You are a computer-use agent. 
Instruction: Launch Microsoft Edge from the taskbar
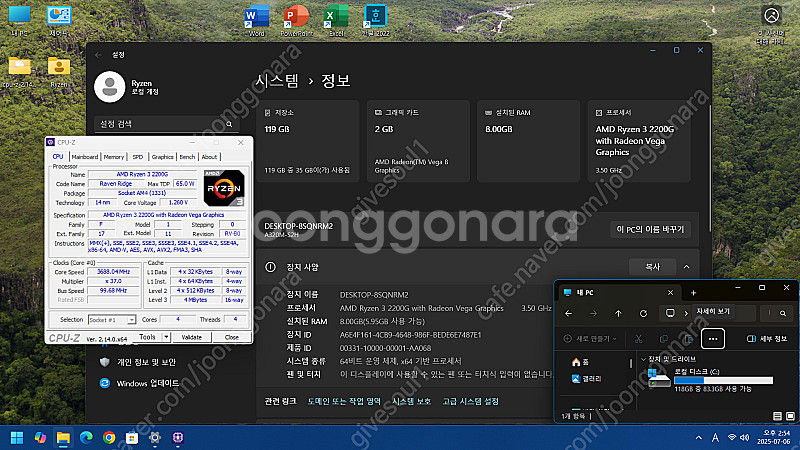pos(86,438)
